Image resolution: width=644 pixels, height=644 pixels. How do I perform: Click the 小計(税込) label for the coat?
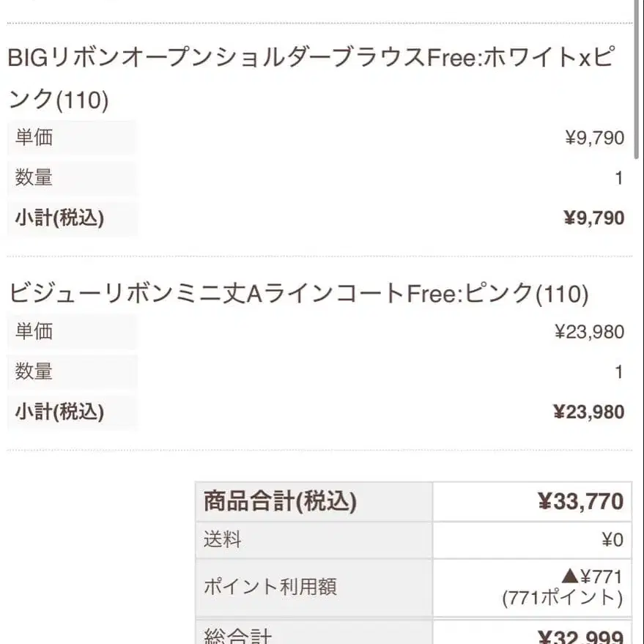(59, 412)
